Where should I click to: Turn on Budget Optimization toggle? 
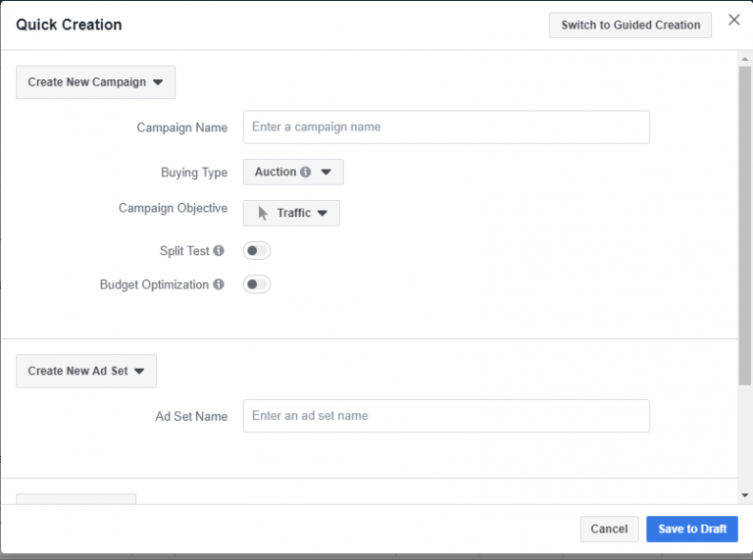(x=257, y=284)
